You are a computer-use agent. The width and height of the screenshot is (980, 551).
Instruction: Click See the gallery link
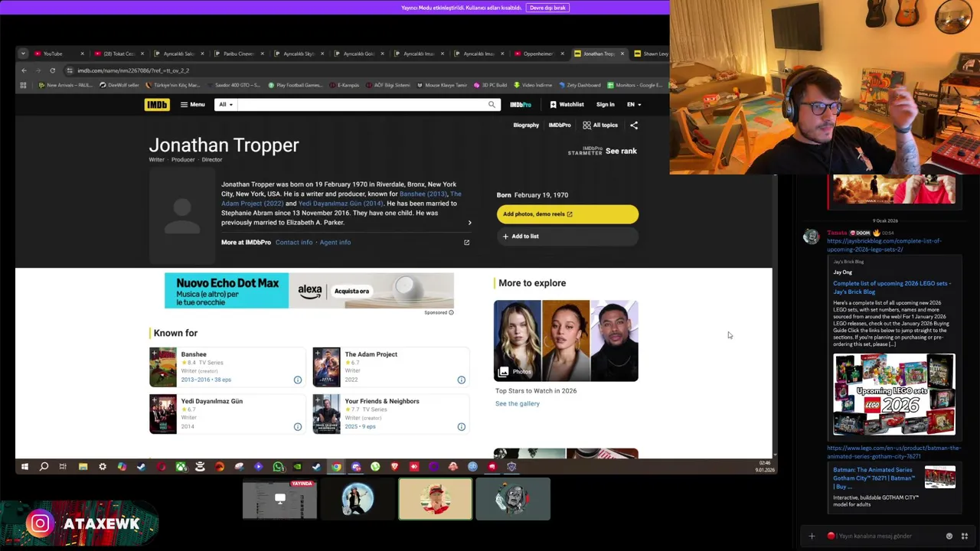[x=517, y=403]
